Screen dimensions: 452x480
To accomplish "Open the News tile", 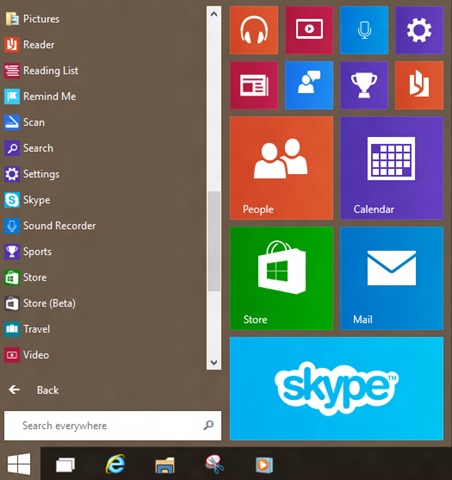I will 254,85.
